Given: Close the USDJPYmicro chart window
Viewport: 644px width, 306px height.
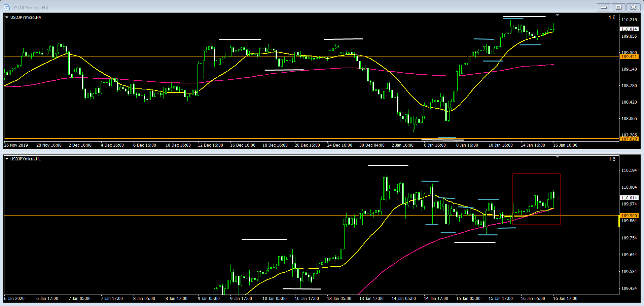Looking at the screenshot, I should (x=634, y=7).
